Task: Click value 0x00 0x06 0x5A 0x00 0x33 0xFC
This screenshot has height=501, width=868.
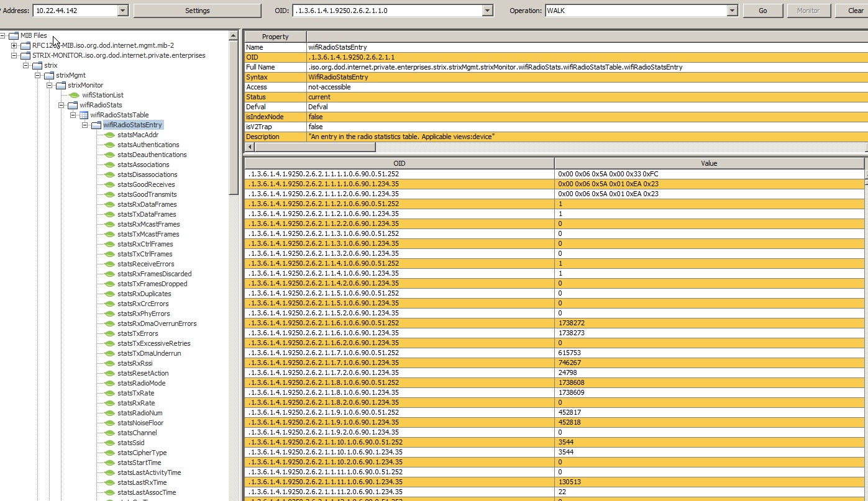Action: coord(709,174)
